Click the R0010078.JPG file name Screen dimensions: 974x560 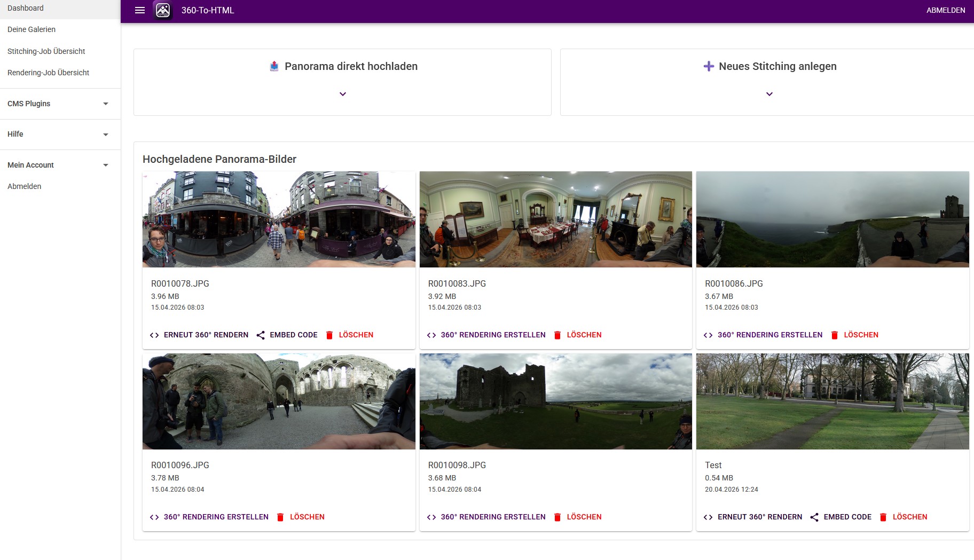180,284
